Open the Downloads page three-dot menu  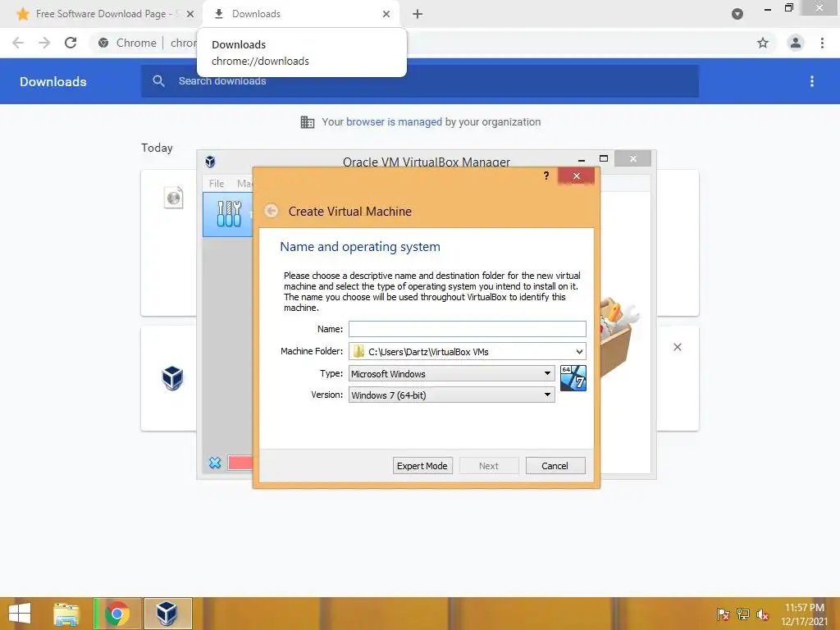tap(811, 81)
